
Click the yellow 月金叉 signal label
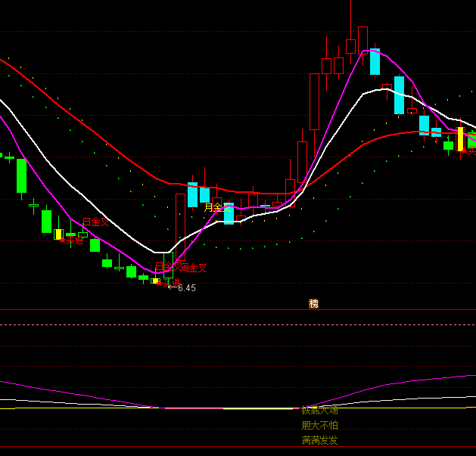215,206
